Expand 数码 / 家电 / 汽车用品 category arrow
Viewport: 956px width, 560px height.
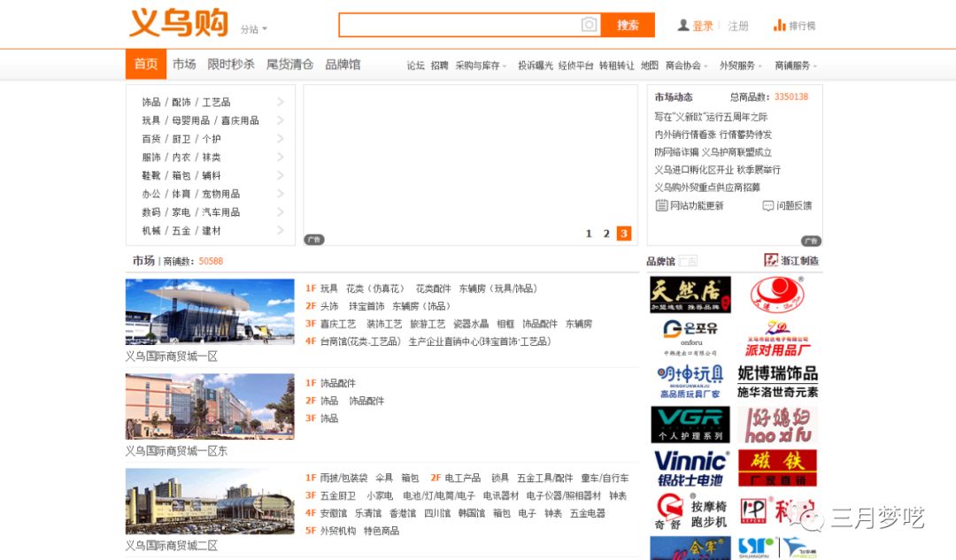tap(281, 212)
